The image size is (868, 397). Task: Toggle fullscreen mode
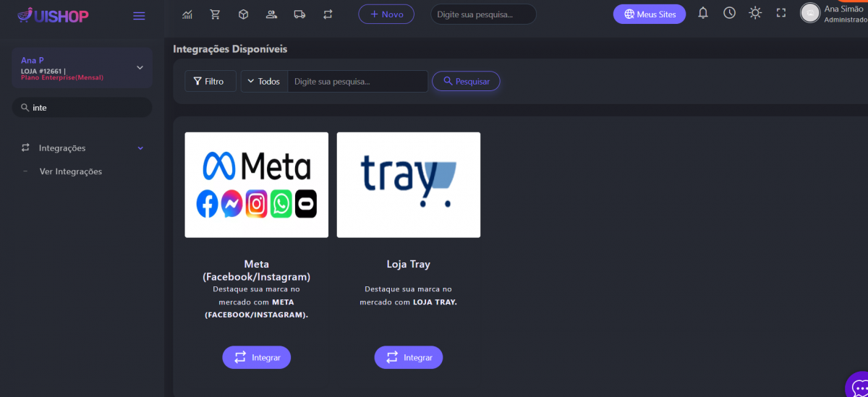tap(780, 13)
